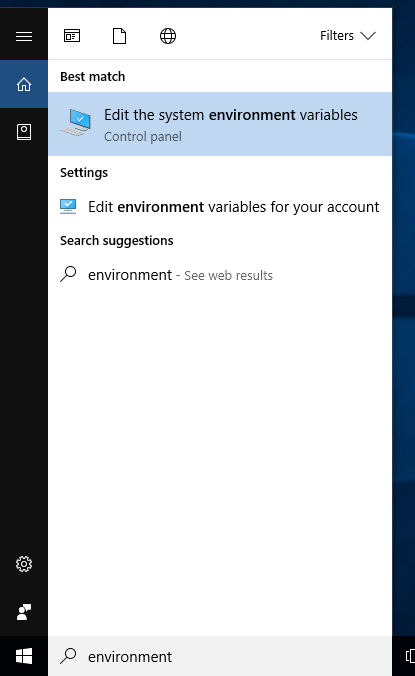Click the magnifier icon beside web results suggestion

click(x=68, y=274)
